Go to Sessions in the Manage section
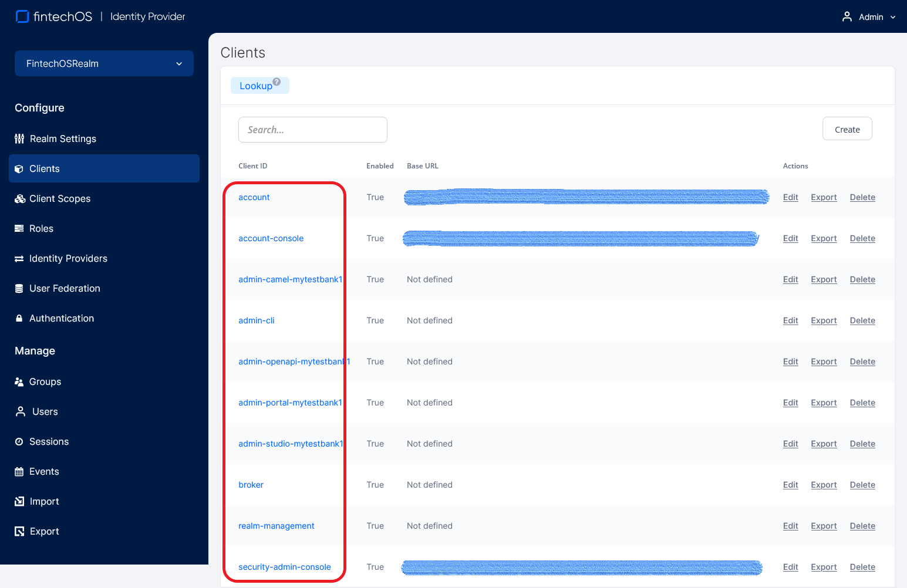The height and width of the screenshot is (588, 907). coord(49,442)
